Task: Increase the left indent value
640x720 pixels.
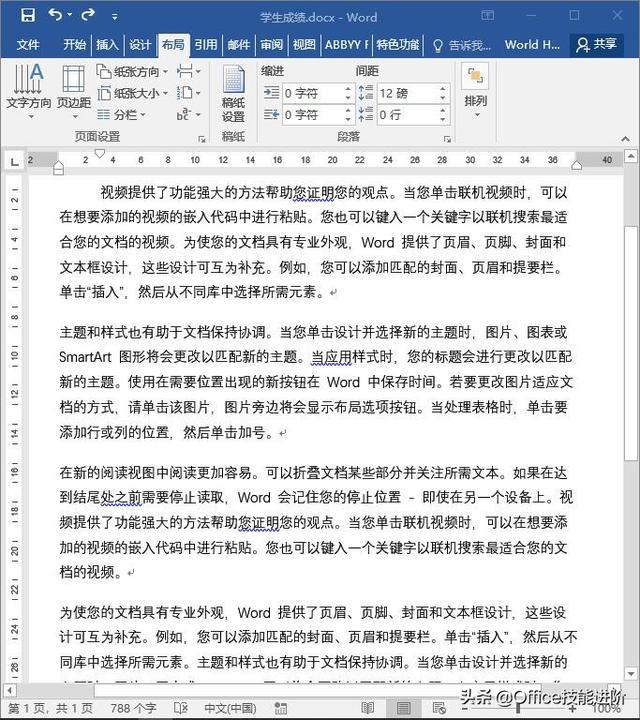Action: pos(348,89)
